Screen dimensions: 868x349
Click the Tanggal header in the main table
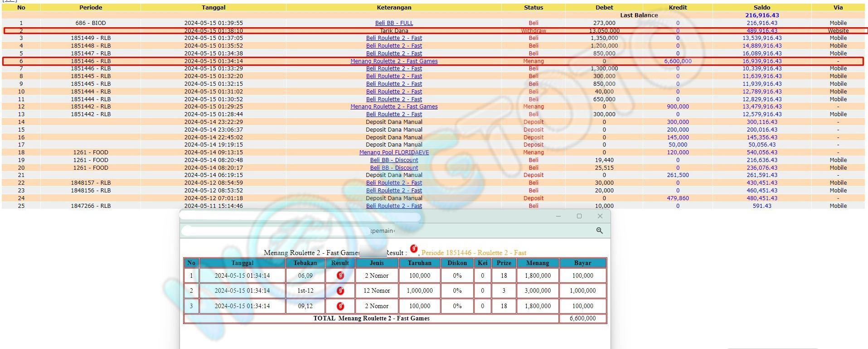click(x=213, y=7)
